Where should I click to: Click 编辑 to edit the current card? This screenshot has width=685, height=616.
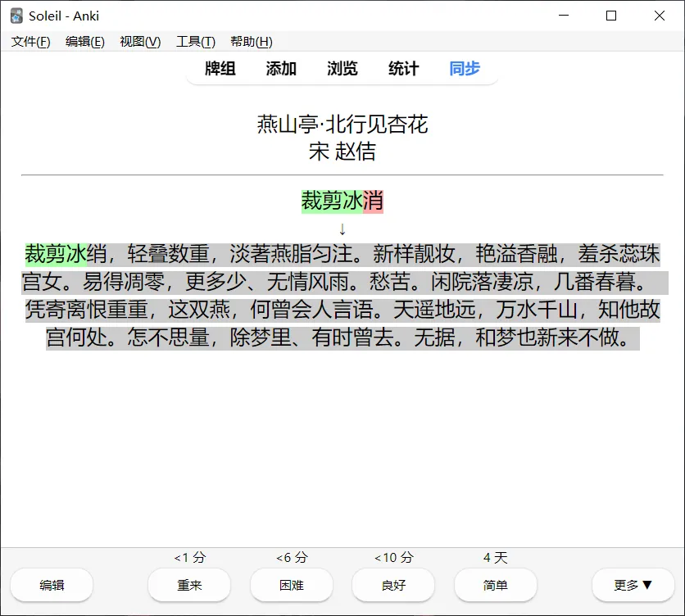click(x=51, y=585)
